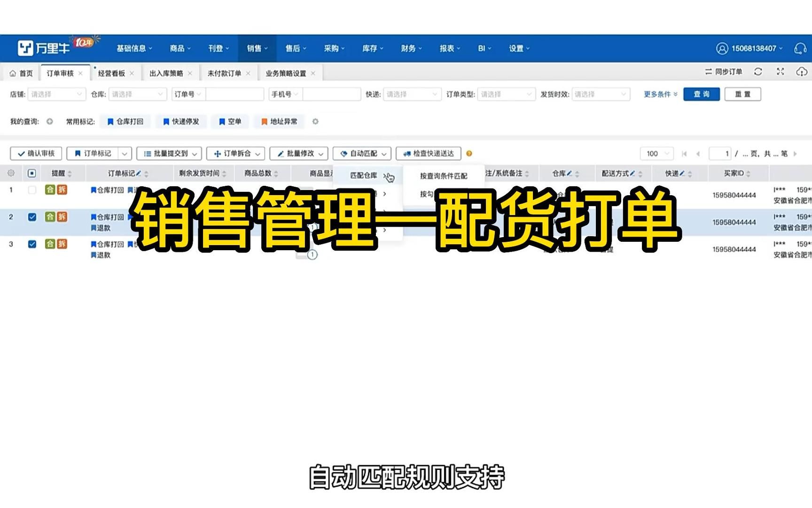This screenshot has width=812, height=508.
Task: Switch to the 出入库策略 tab
Action: [x=166, y=73]
